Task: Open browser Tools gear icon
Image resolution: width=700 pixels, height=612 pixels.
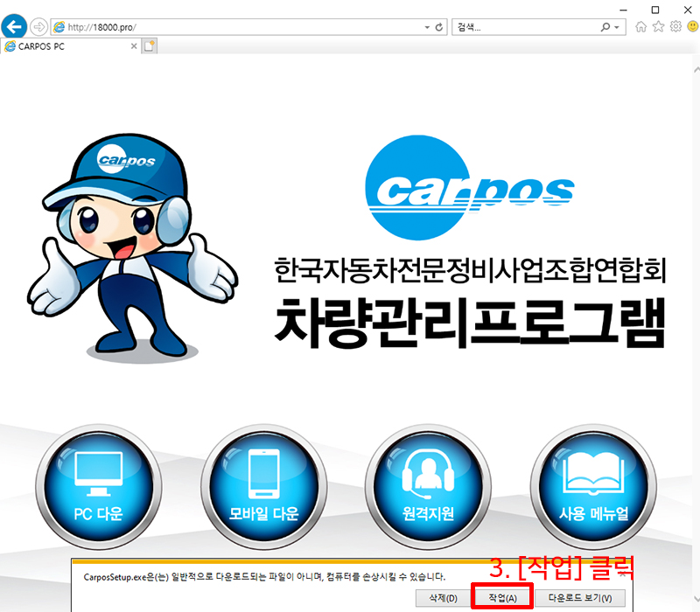Action: 675,27
